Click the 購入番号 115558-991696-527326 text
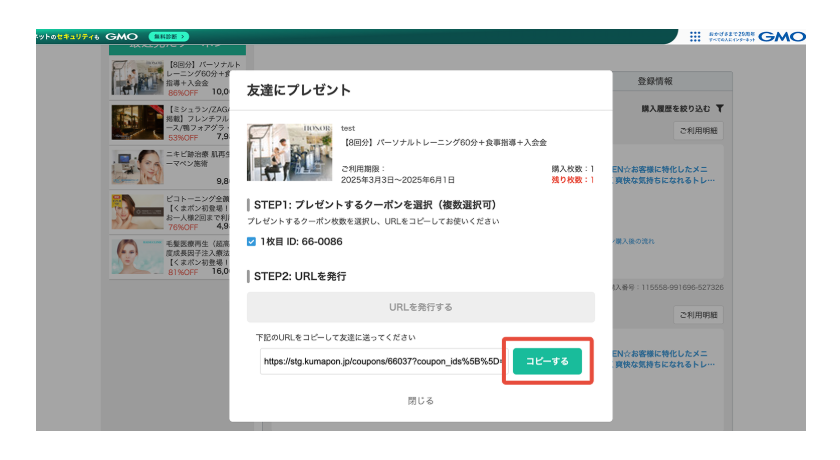Viewport: 840px width, 460px height. click(668, 288)
